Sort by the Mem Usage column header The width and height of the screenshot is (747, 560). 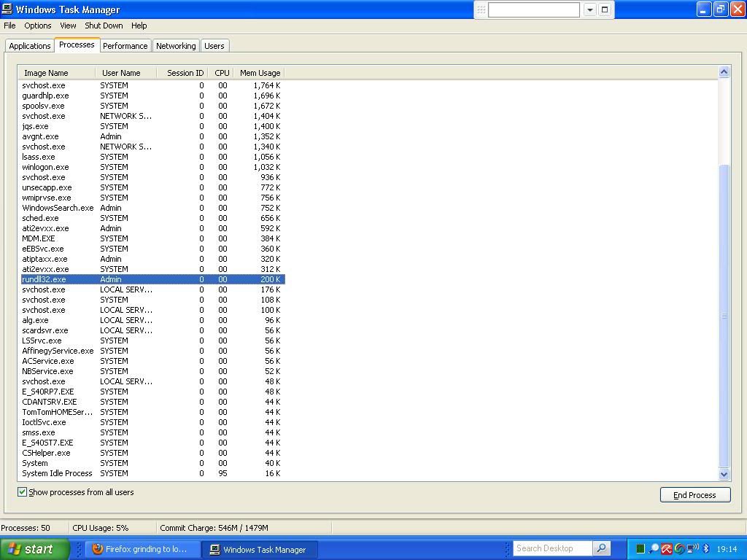(260, 73)
